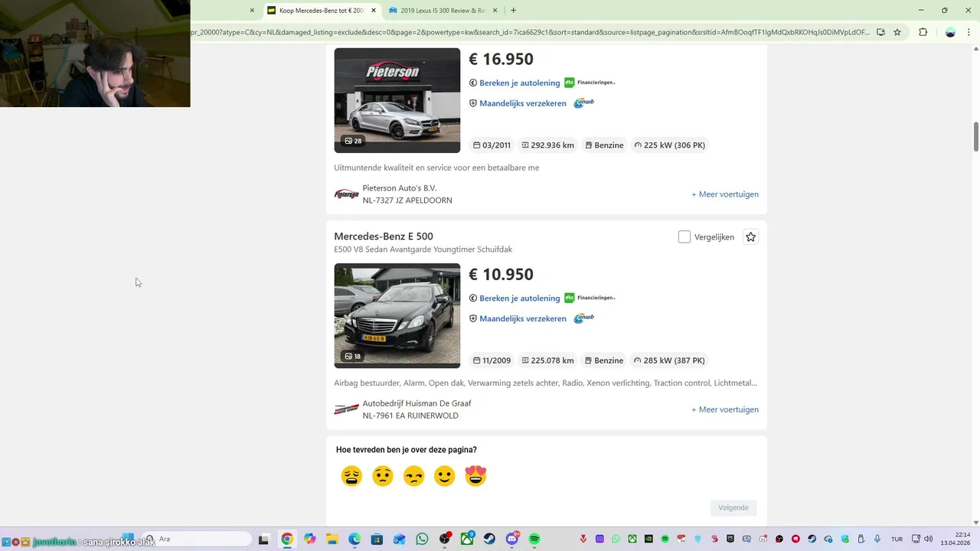Open Meer voertuigen from Autobedrijf Huisman De Graaf

click(x=725, y=409)
